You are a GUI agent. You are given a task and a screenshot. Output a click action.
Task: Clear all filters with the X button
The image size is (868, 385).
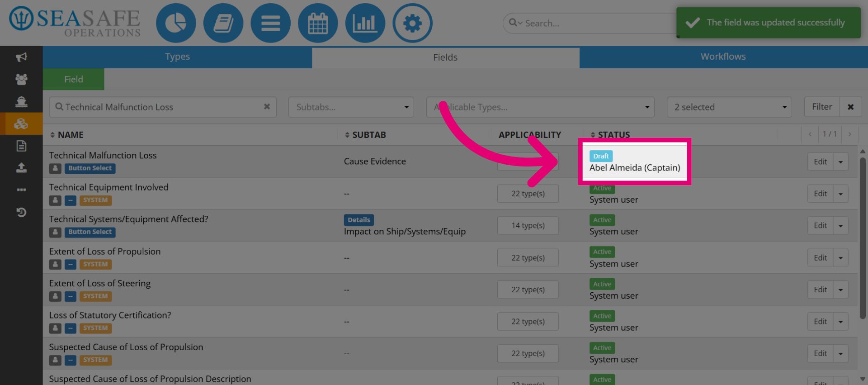point(850,107)
